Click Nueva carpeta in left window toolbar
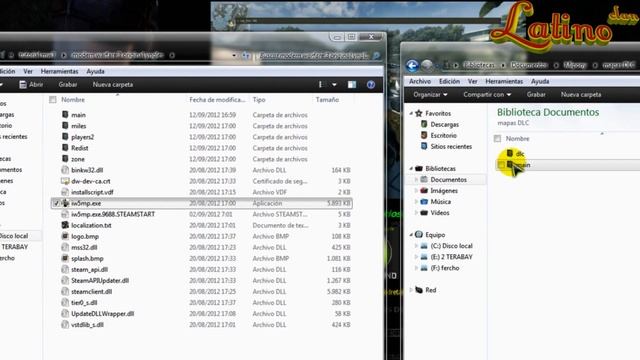This screenshot has height=360, width=640. pos(113,84)
